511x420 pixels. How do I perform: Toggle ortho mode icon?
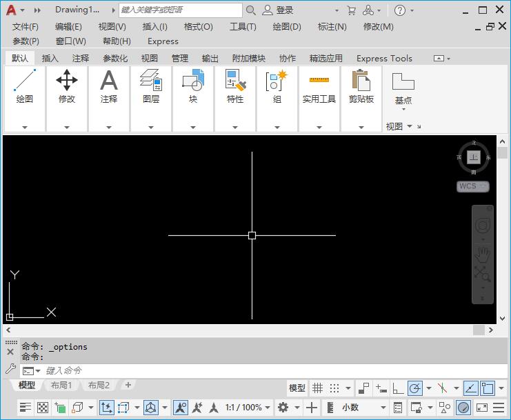click(398, 388)
